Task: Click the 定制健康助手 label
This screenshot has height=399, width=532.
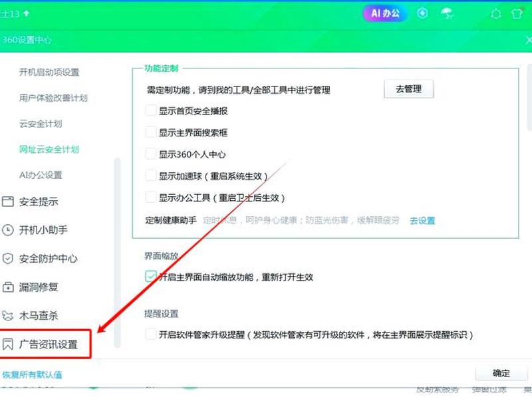Action: (x=171, y=220)
